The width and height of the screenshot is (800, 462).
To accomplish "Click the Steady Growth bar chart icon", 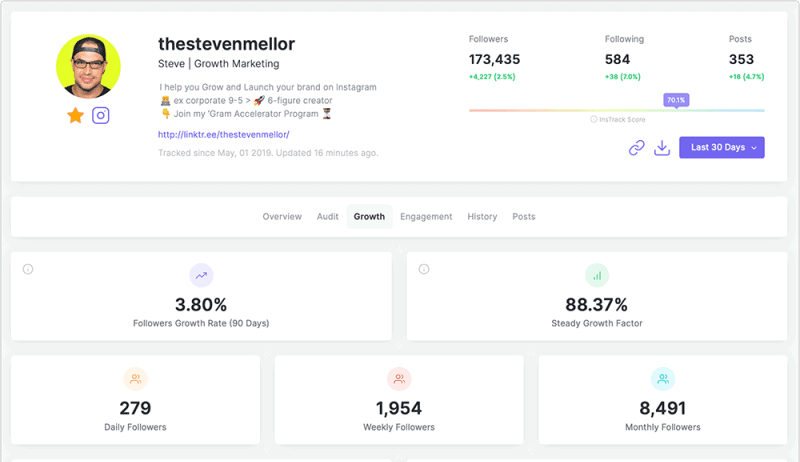I will (x=596, y=275).
